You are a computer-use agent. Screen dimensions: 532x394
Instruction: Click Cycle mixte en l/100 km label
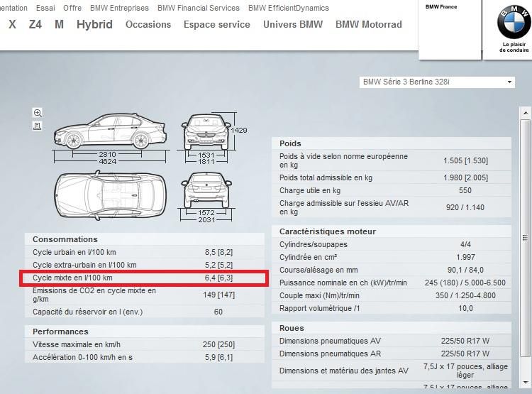click(x=72, y=278)
